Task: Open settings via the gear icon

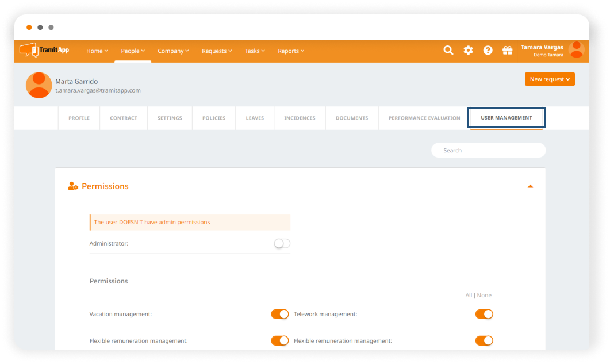Action: pyautogui.click(x=468, y=51)
